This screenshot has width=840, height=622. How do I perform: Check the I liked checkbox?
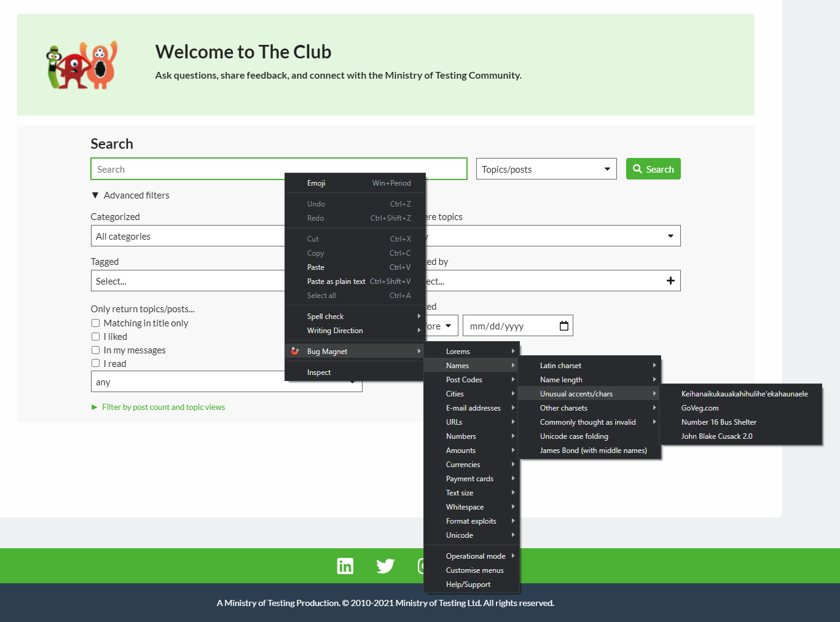[95, 337]
